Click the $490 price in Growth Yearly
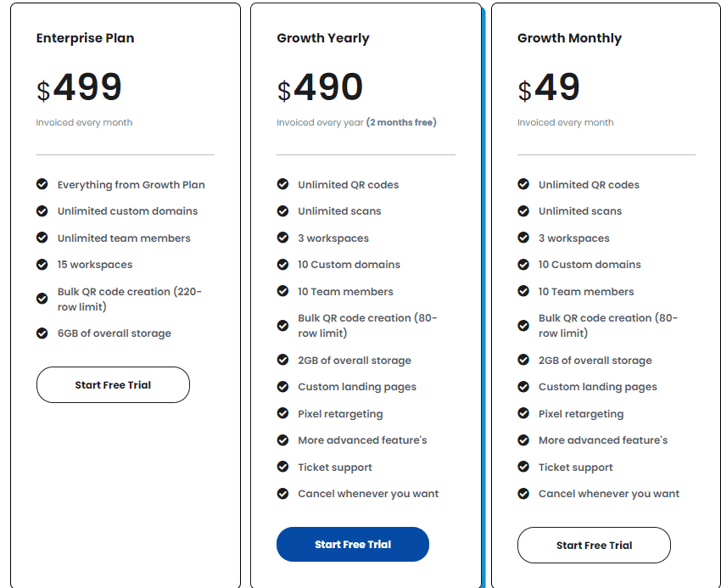The height and width of the screenshot is (588, 721). 320,86
